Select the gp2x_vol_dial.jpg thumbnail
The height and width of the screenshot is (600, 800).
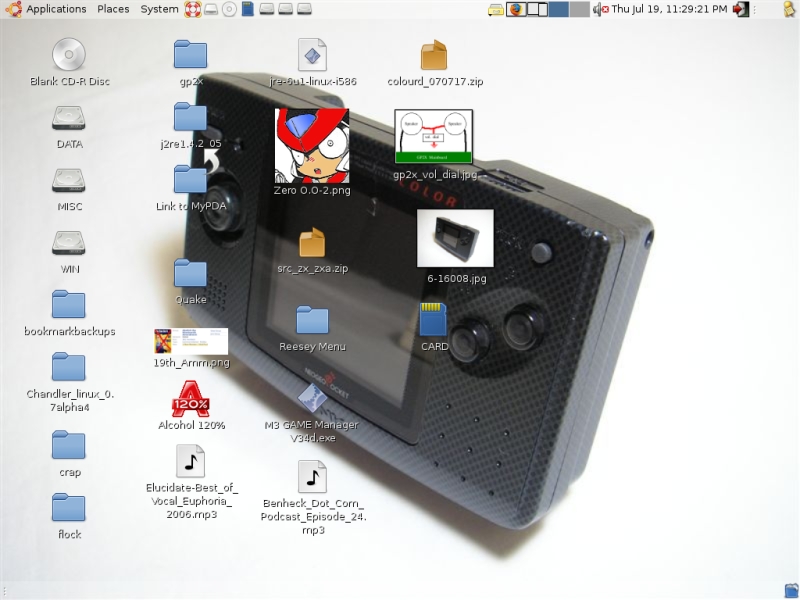pyautogui.click(x=434, y=136)
